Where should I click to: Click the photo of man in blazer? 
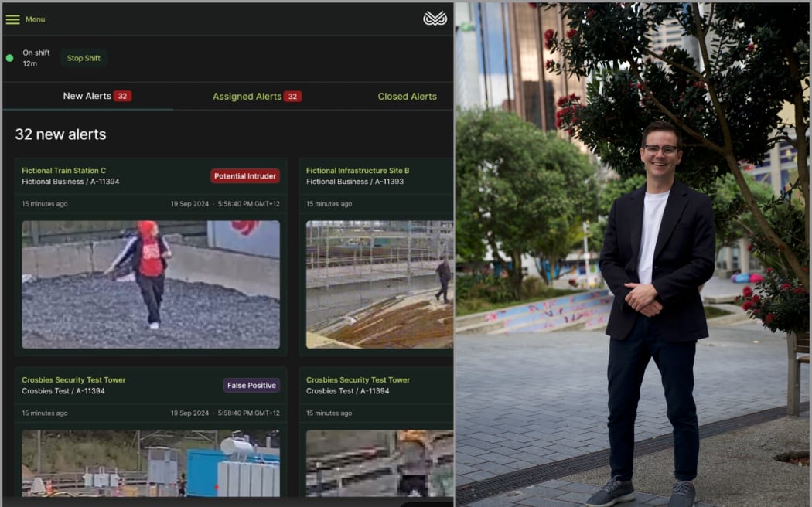633,253
